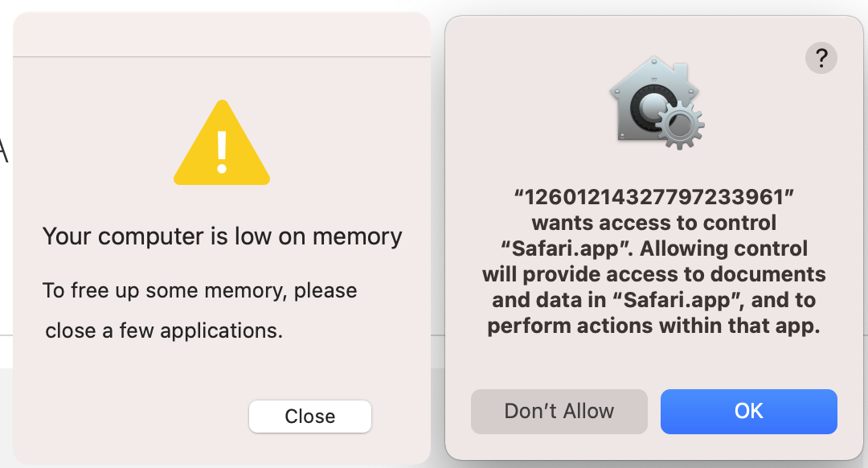
Task: Click the "close a few applications" text
Action: [164, 330]
